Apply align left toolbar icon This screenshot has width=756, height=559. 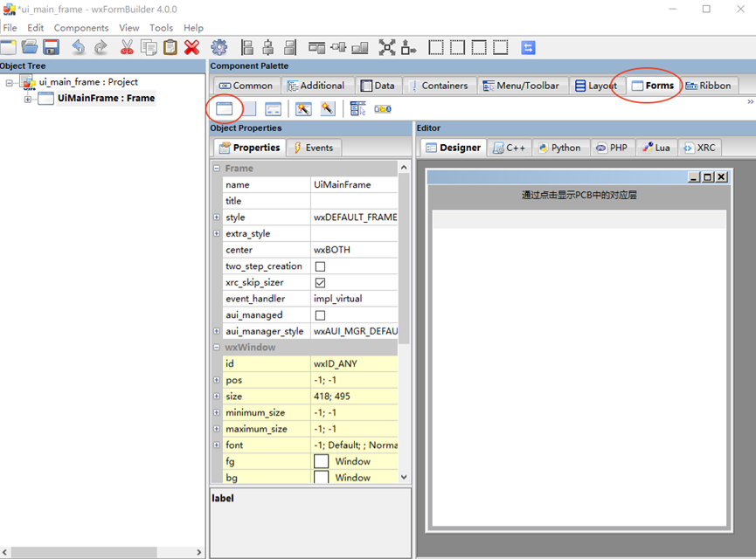pos(246,47)
